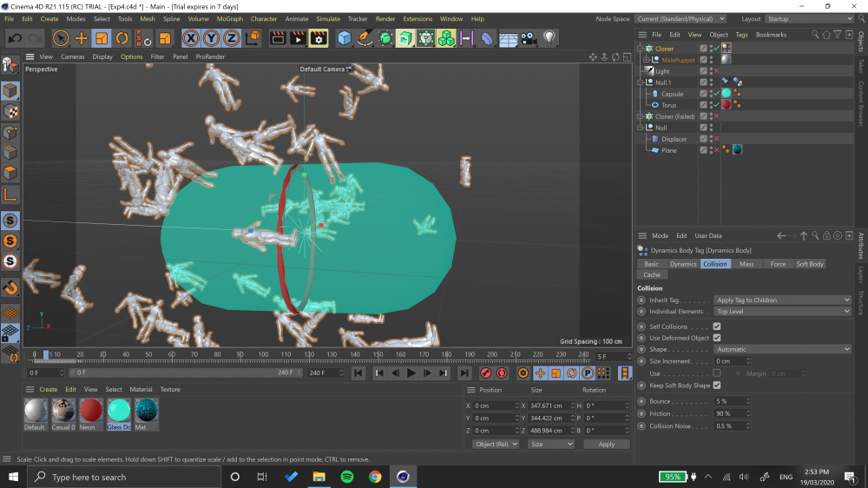The height and width of the screenshot is (488, 868).
Task: Click the Apply button in coordinates panel
Action: click(x=606, y=444)
